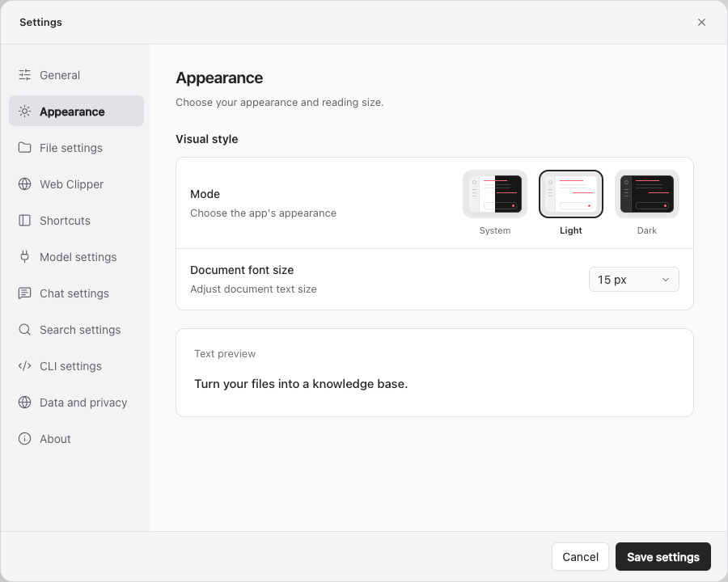Open the Document font size dropdown
The image size is (728, 582).
pyautogui.click(x=633, y=280)
